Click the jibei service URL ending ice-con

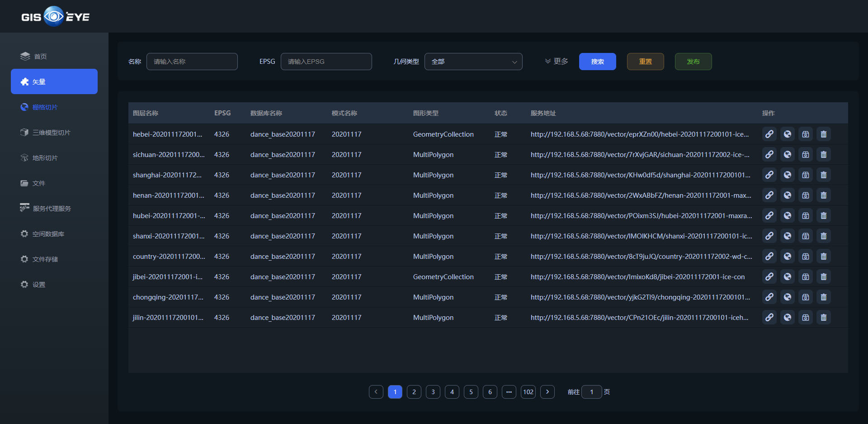click(x=637, y=277)
